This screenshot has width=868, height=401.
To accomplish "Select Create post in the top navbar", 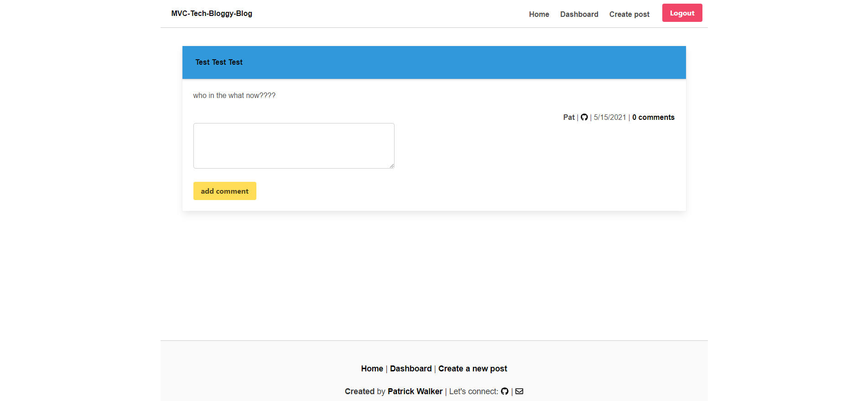I will click(x=629, y=14).
